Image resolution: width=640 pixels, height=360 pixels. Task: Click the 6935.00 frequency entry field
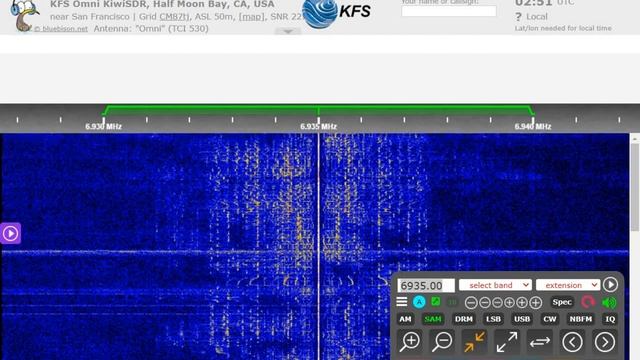(426, 285)
